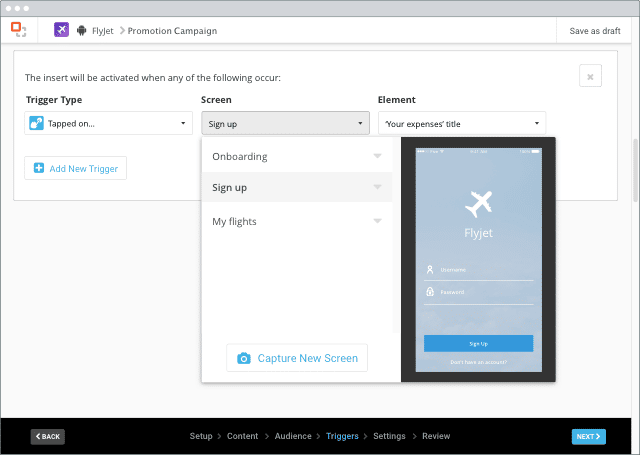Click the Username field in preview
This screenshot has height=455, width=640.
[478, 270]
